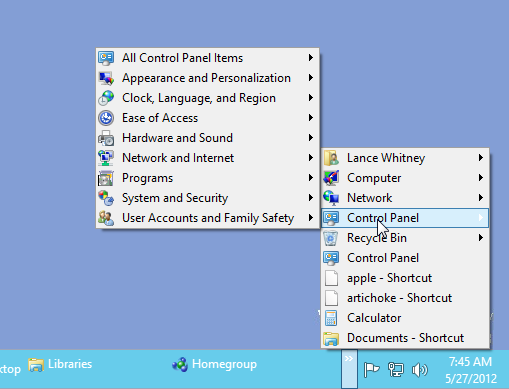This screenshot has width=509, height=389.
Task: Click the Computer icon in the menu
Action: click(x=331, y=178)
